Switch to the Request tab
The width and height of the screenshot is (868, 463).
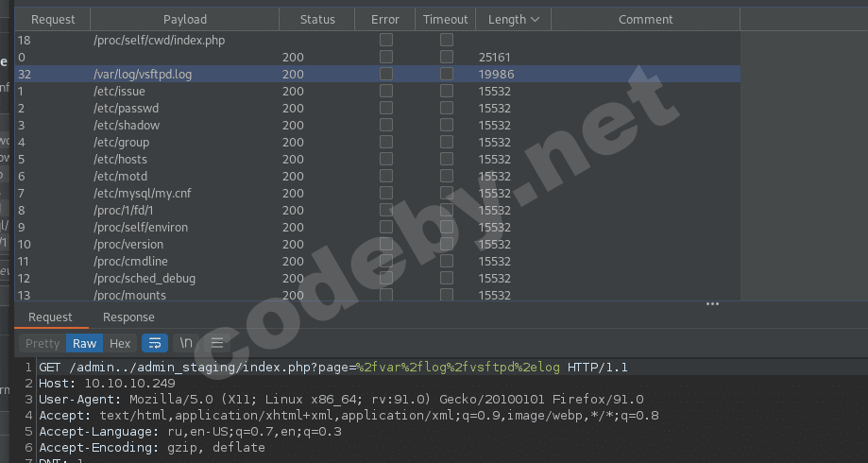tap(50, 317)
